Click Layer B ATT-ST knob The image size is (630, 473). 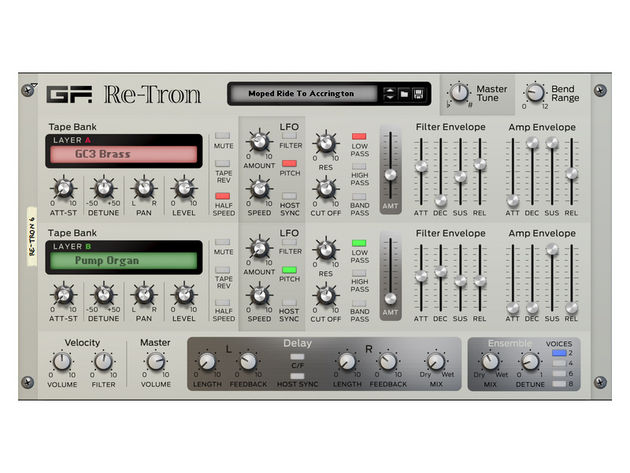[63, 295]
